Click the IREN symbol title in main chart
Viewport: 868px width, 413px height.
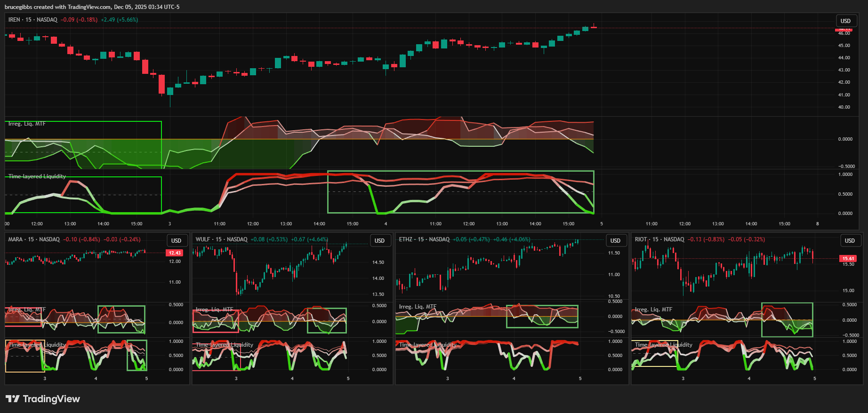[14, 20]
